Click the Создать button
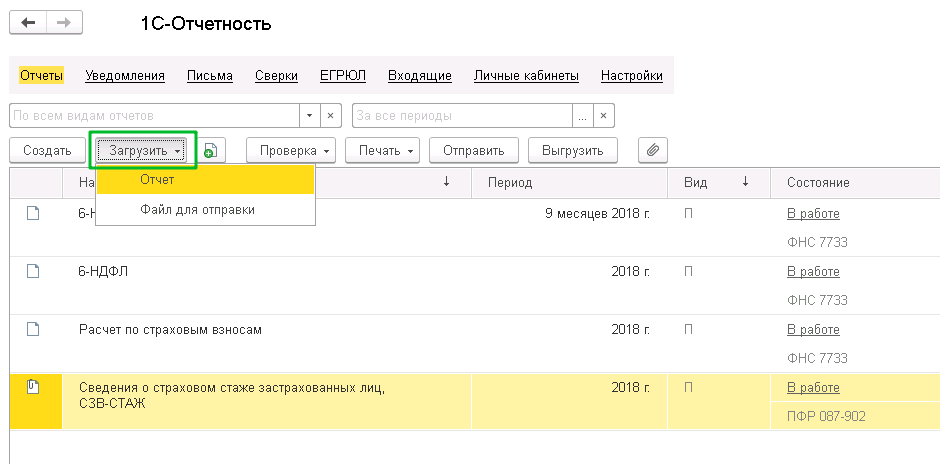 click(x=47, y=150)
